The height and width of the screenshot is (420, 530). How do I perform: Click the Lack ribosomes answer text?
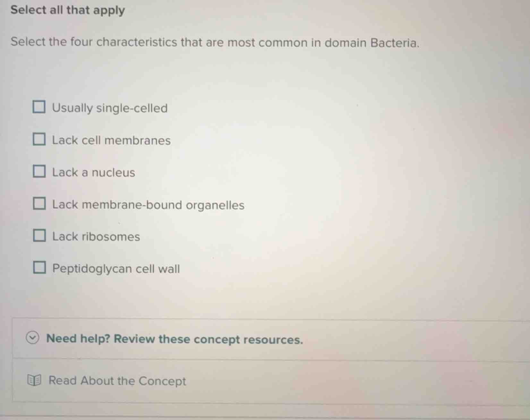point(96,237)
